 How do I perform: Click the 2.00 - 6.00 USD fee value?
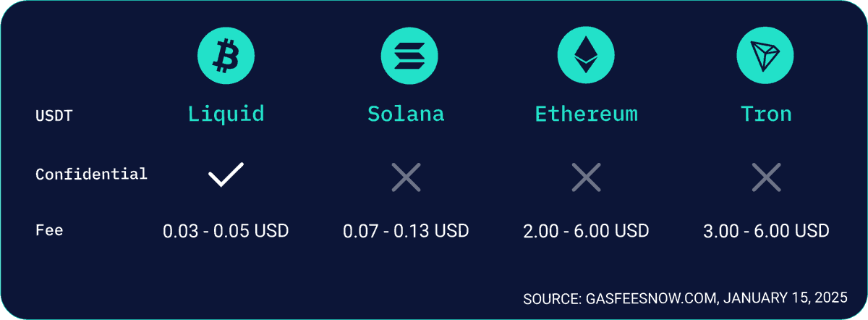point(586,231)
